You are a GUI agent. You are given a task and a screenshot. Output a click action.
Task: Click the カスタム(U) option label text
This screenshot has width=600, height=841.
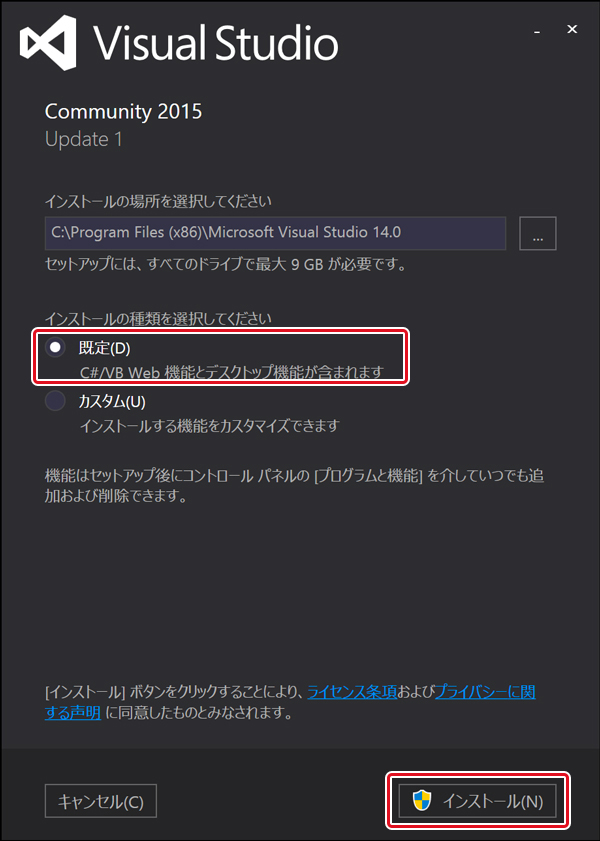point(112,401)
